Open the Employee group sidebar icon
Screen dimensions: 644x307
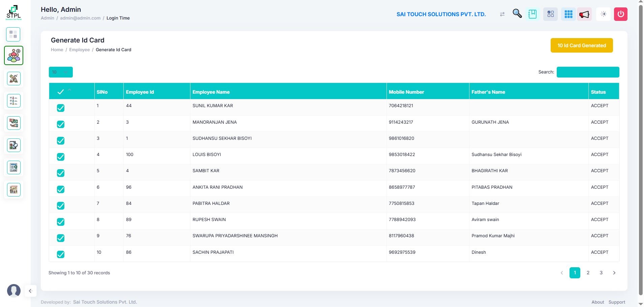click(x=14, y=56)
